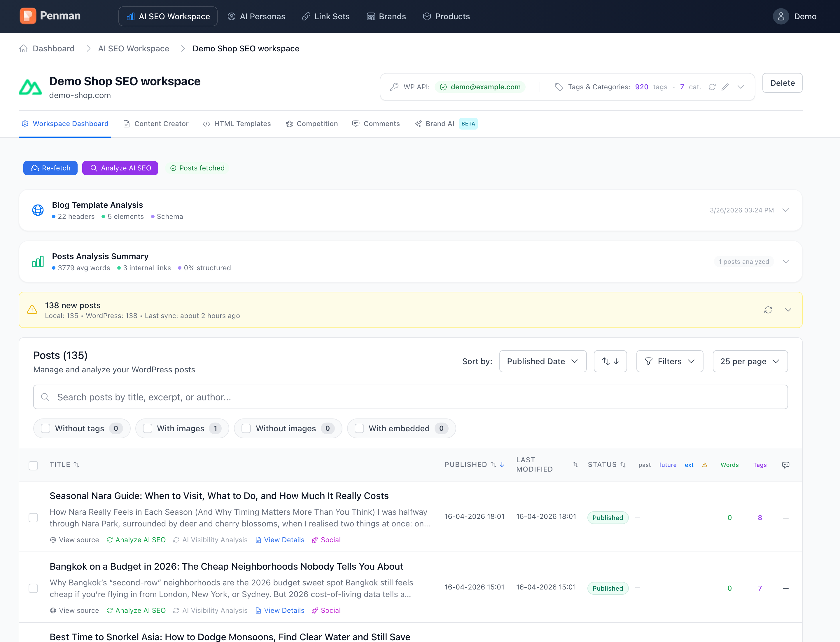Viewport: 840px width, 642px height.
Task: Expand the WP API tags settings chevron
Action: point(741,87)
